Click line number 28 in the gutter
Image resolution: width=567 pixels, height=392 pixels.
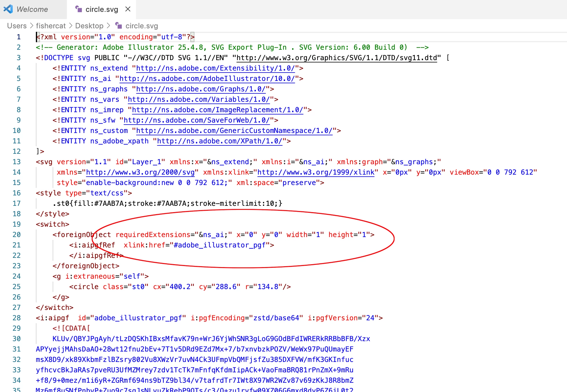pos(17,318)
